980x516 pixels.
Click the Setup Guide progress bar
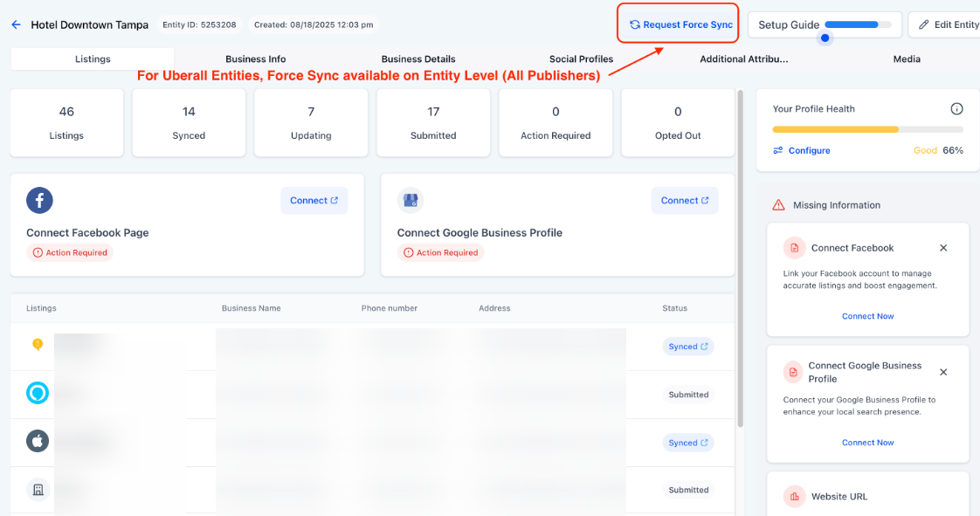pyautogui.click(x=861, y=25)
